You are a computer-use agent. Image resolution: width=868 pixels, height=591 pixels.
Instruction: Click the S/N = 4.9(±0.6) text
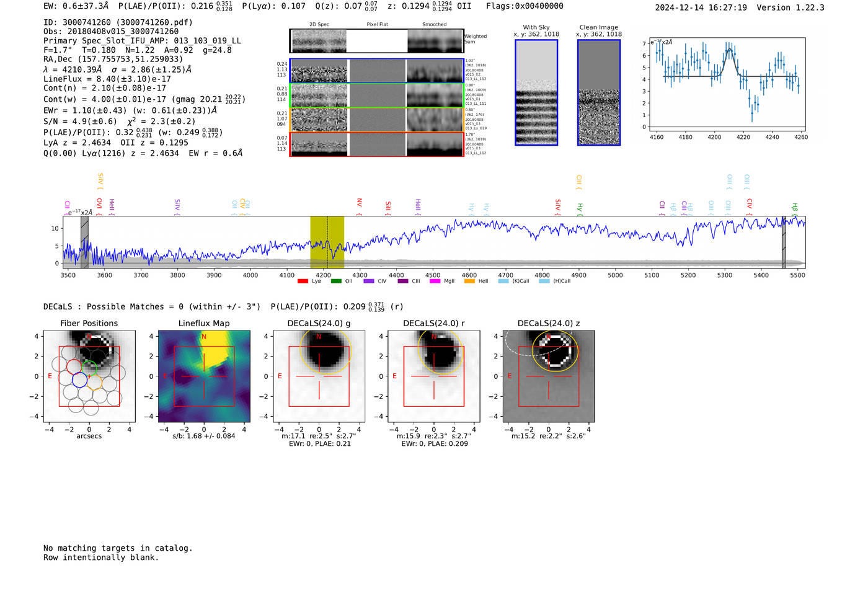point(80,122)
